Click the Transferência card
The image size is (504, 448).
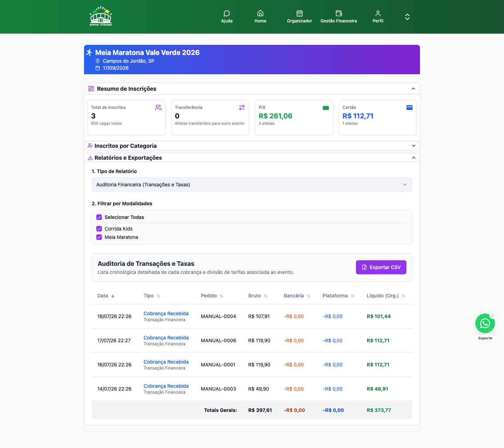pos(210,118)
